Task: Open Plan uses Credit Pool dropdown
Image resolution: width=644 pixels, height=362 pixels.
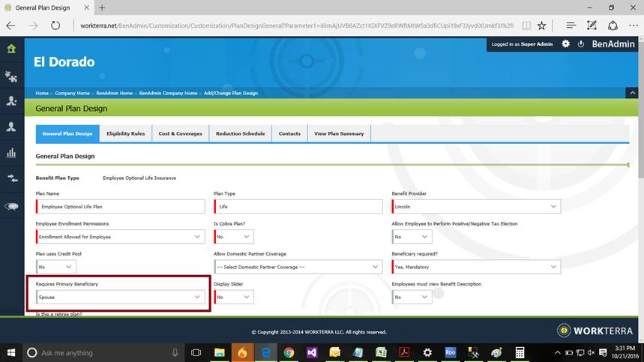Action: pos(56,267)
